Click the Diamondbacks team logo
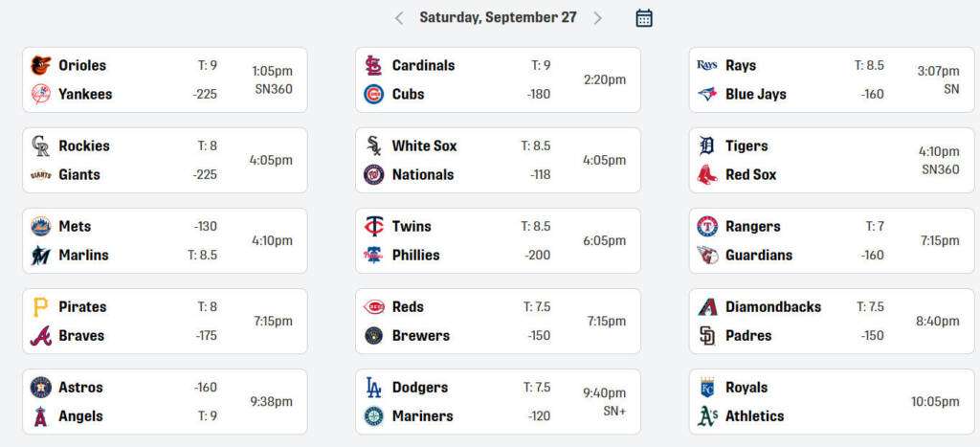This screenshot has width=980, height=447. (707, 306)
